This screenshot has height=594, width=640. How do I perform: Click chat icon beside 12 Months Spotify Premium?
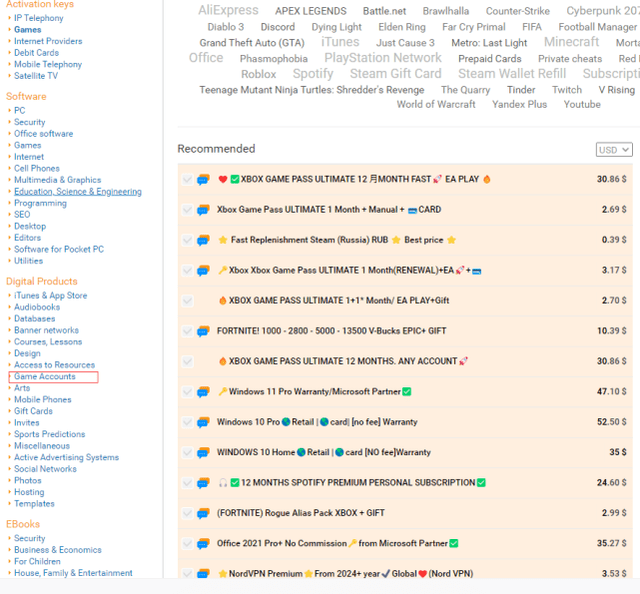coord(203,483)
